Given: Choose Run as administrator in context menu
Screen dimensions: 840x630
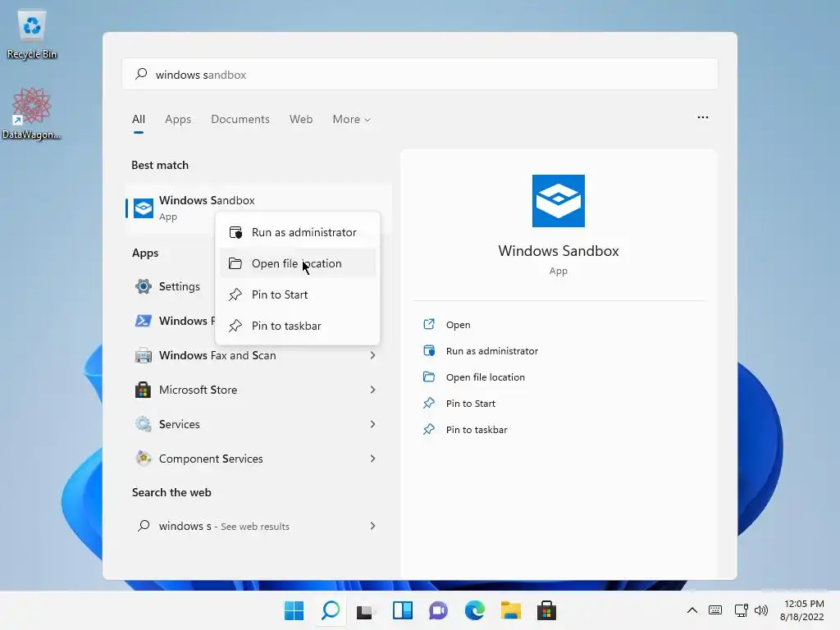Looking at the screenshot, I should (x=297, y=232).
